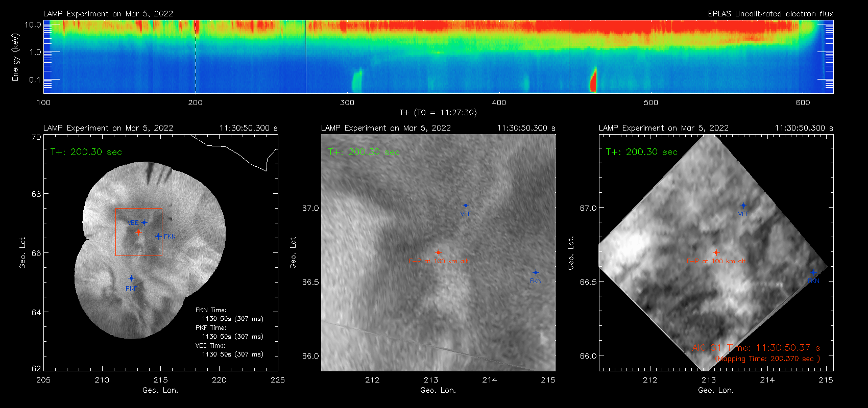Click the '64' latitude tick on the mosaic map
The width and height of the screenshot is (868, 408).
point(36,312)
